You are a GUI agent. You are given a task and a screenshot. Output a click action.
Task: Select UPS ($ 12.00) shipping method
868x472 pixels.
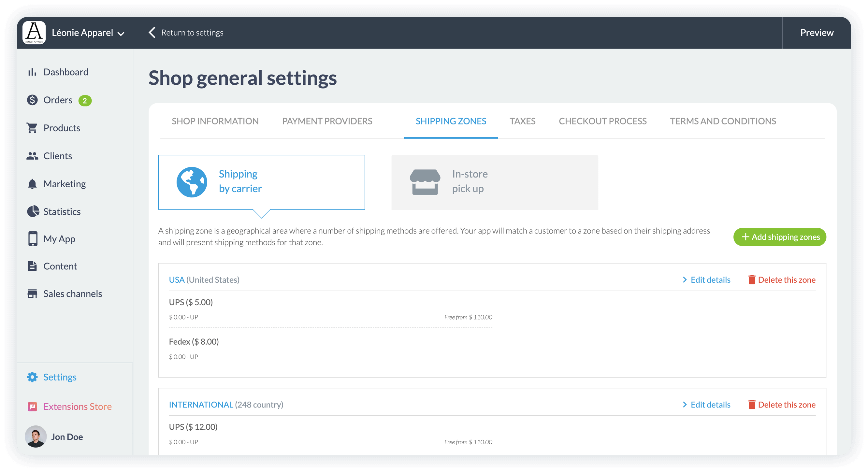point(193,427)
